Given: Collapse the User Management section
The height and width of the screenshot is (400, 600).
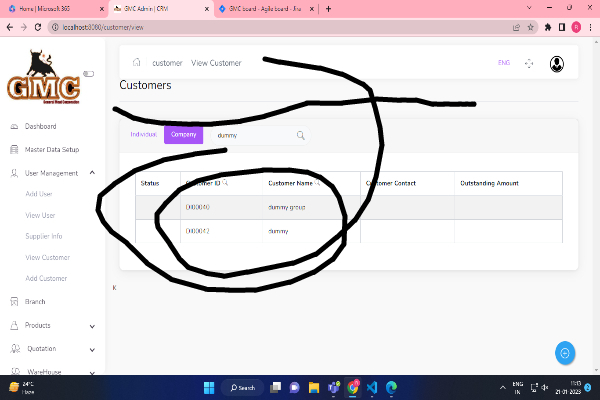Looking at the screenshot, I should (x=92, y=173).
